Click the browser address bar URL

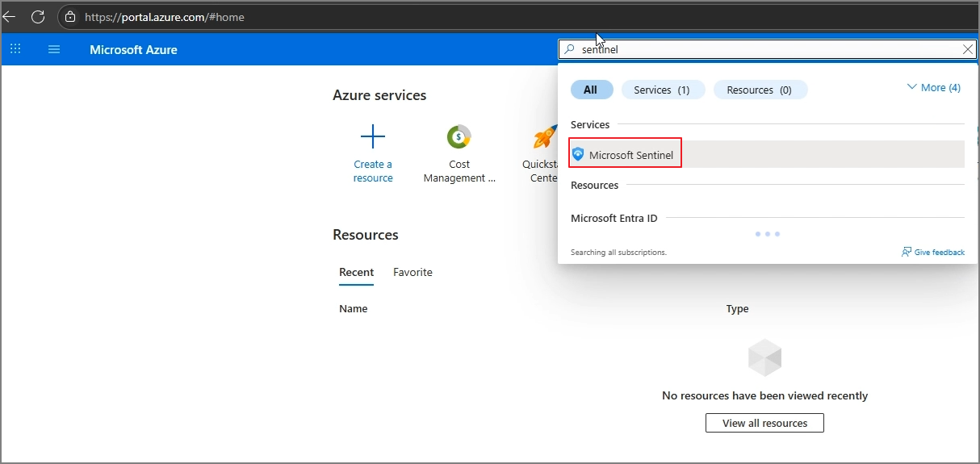[165, 17]
